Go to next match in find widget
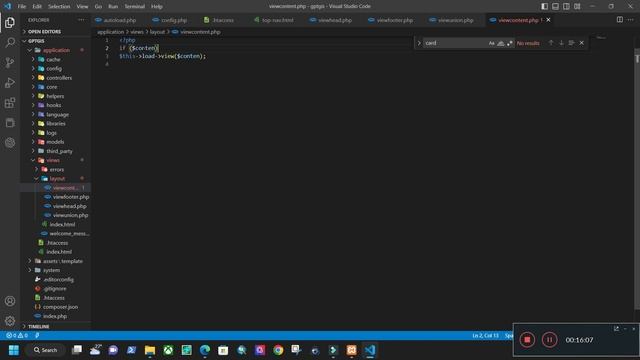Screen dimensions: 640x360 coord(561,43)
